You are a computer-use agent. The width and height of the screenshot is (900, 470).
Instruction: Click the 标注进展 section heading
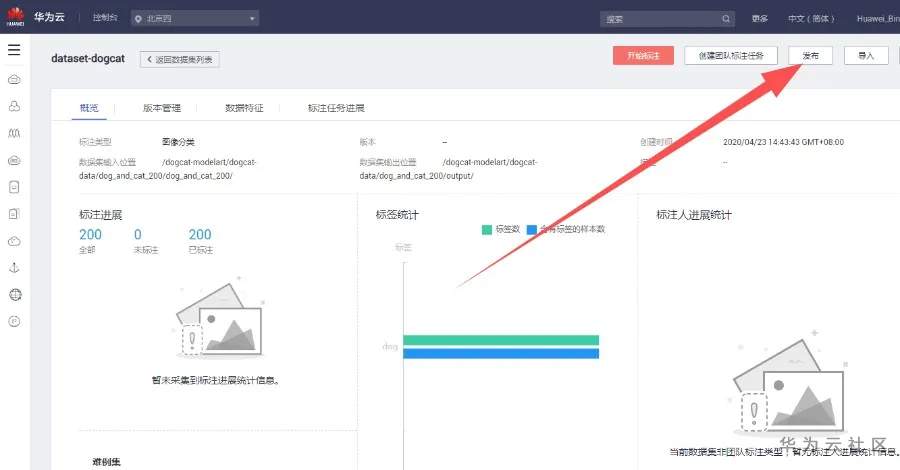pos(100,215)
